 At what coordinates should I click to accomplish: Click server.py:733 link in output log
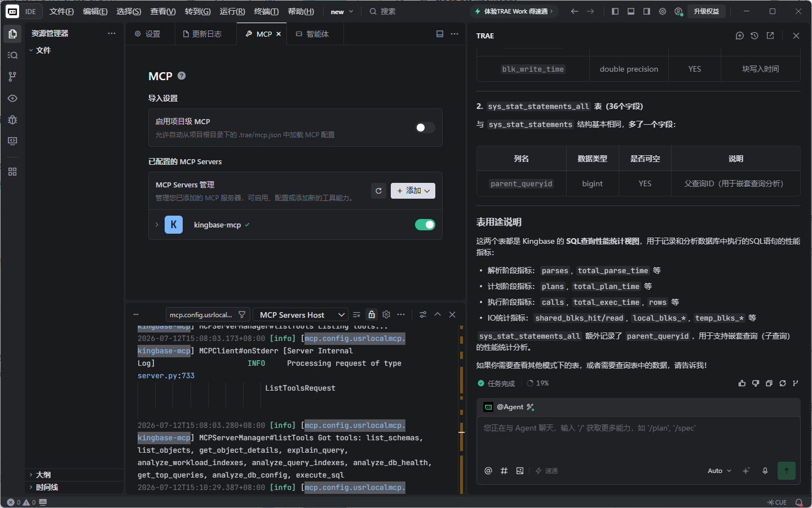[x=166, y=376]
